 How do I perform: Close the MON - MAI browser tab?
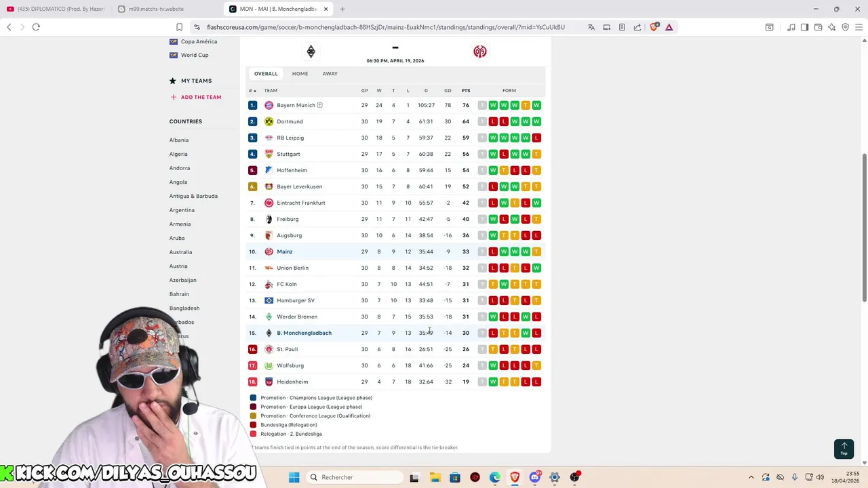pos(326,9)
